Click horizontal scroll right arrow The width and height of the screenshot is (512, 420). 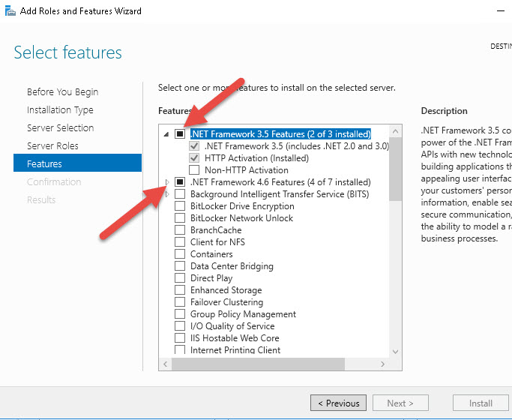(x=383, y=364)
